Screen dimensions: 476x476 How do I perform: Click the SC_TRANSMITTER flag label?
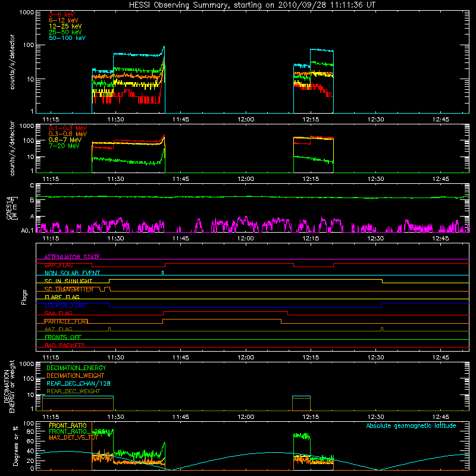(x=69, y=289)
